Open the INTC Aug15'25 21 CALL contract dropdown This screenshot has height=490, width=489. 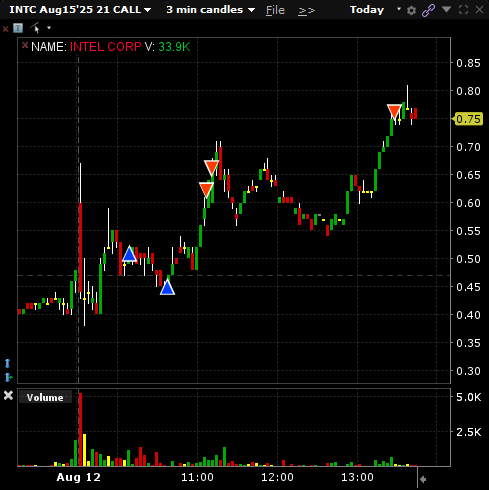80,10
